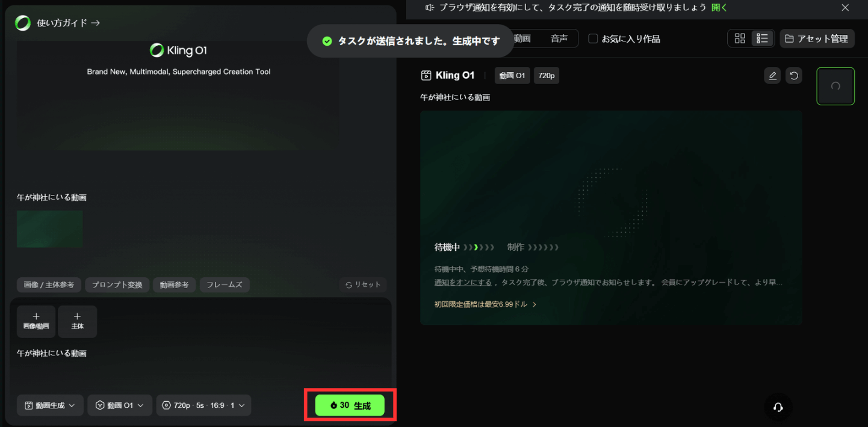The image size is (868, 427).
Task: Open the 動画 O1 model dropdown
Action: click(120, 405)
